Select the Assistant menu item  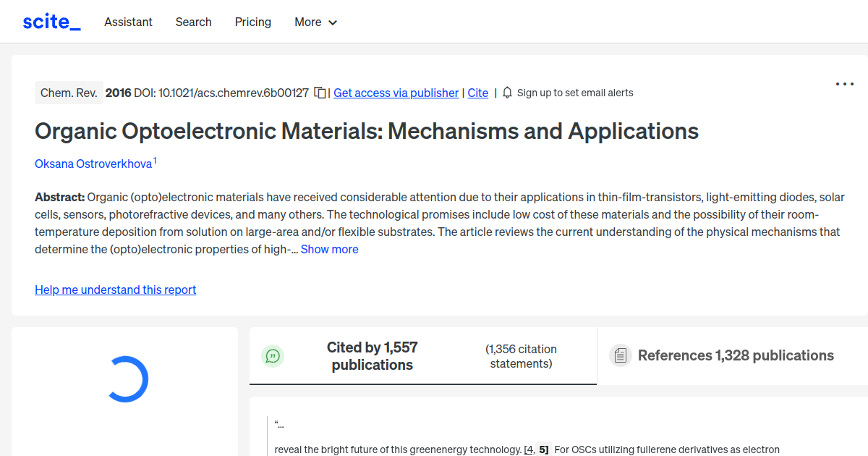[x=128, y=22]
